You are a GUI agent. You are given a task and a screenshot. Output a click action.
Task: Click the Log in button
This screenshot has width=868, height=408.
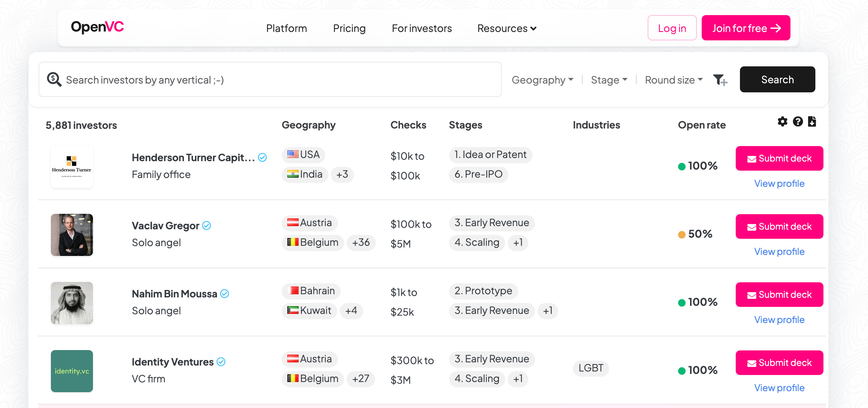672,28
